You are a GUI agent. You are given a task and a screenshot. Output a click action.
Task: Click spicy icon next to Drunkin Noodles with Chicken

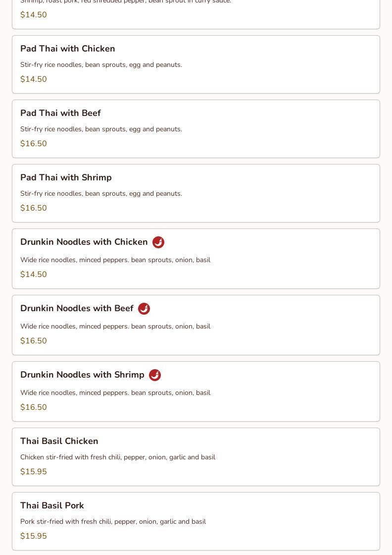[x=158, y=242]
